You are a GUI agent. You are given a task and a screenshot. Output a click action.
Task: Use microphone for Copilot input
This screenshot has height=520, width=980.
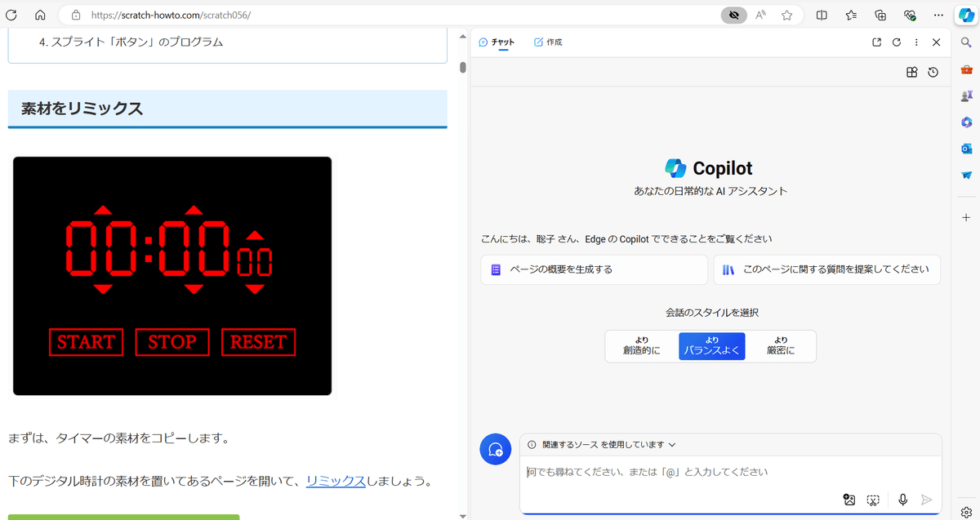coord(902,500)
